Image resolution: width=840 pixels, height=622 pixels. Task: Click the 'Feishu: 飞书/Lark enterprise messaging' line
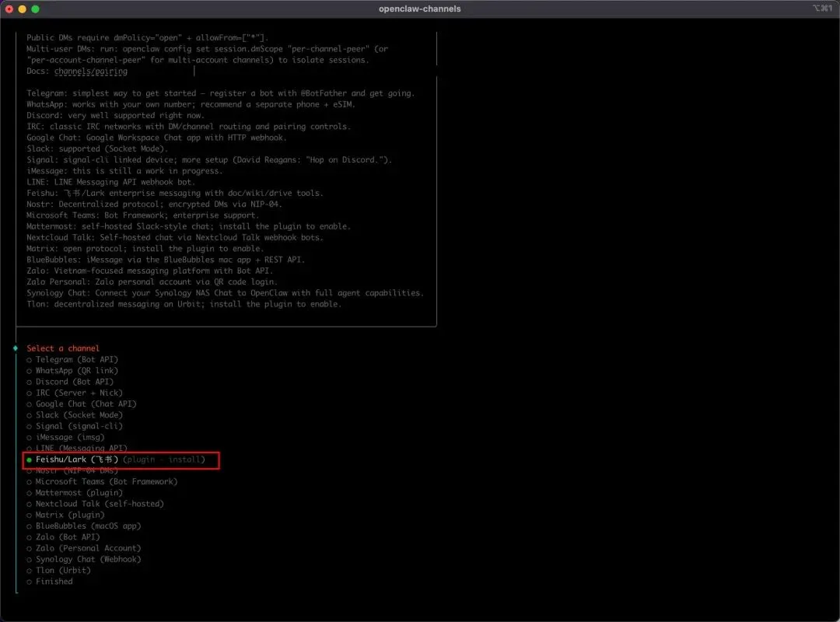(x=175, y=194)
